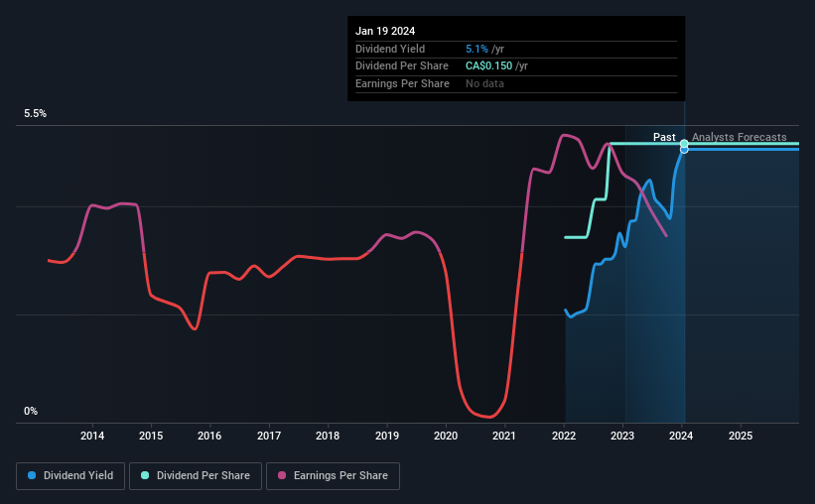
Task: Click the blue Dividend Yield legend dot
Action: (32, 475)
